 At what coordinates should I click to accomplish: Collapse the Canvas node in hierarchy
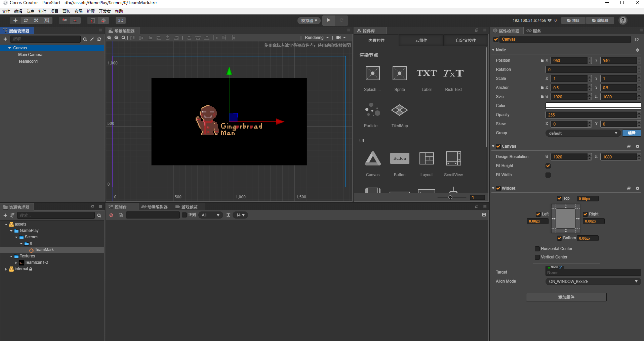(9, 48)
